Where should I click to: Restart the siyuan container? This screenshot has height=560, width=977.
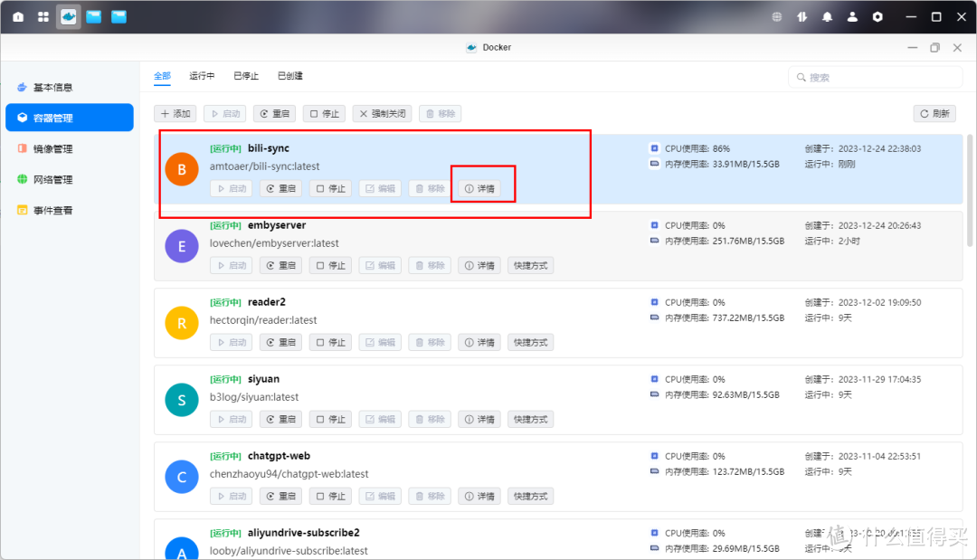tap(280, 419)
